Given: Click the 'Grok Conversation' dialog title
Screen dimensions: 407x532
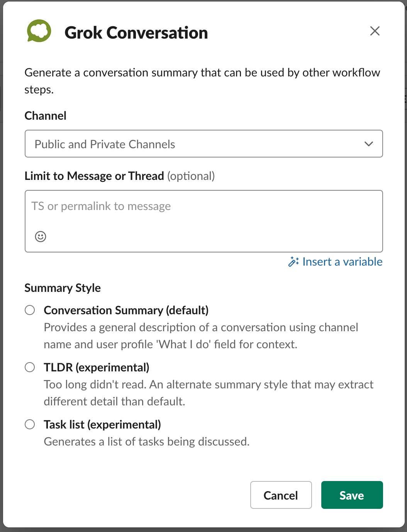Looking at the screenshot, I should click(136, 33).
